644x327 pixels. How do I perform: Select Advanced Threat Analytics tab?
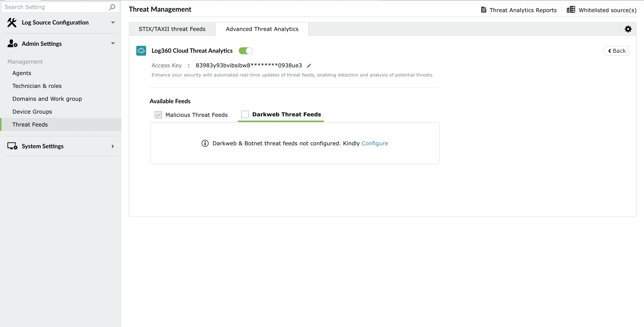coord(262,29)
